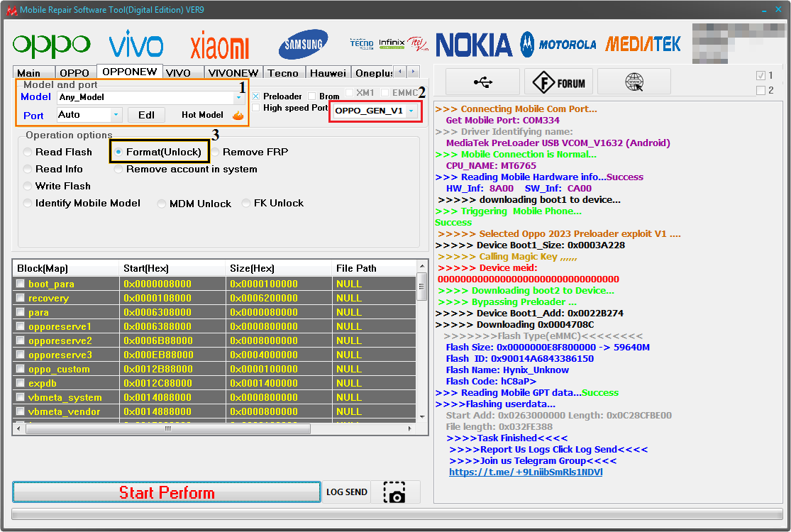
Task: Check the boot_para partition checkbox
Action: [20, 284]
